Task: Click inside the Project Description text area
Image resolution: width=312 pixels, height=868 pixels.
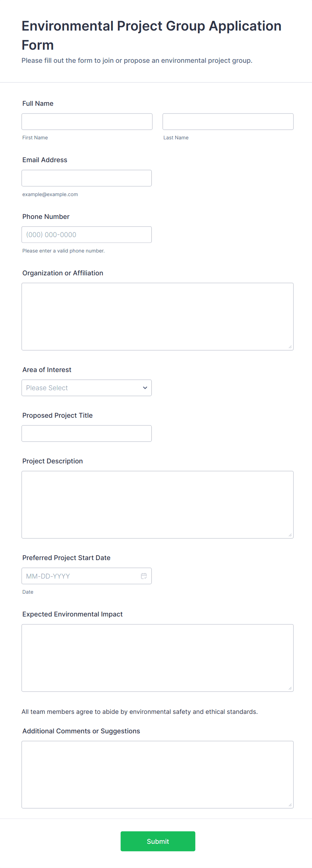Action: click(x=157, y=504)
